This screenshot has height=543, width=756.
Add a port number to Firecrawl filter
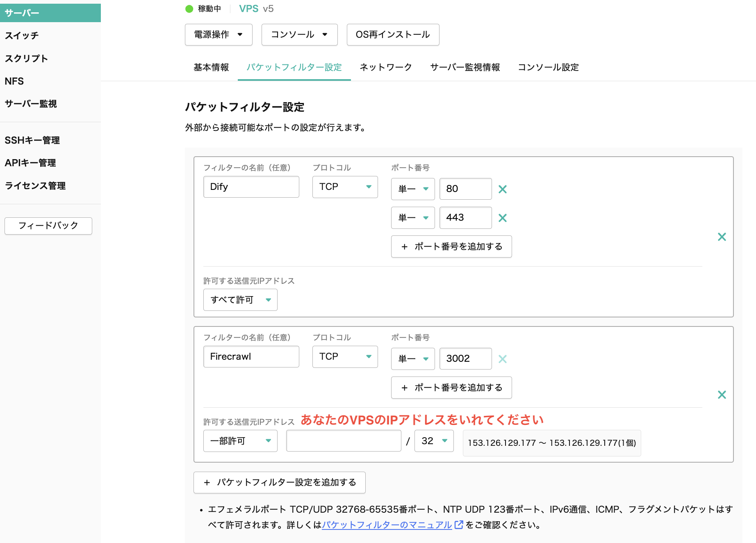(451, 388)
